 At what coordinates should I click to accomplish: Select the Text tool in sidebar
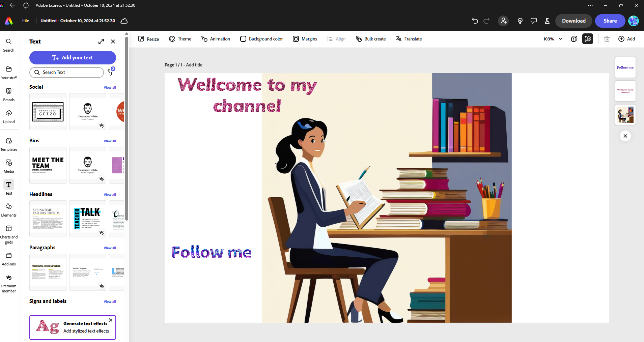pyautogui.click(x=9, y=188)
